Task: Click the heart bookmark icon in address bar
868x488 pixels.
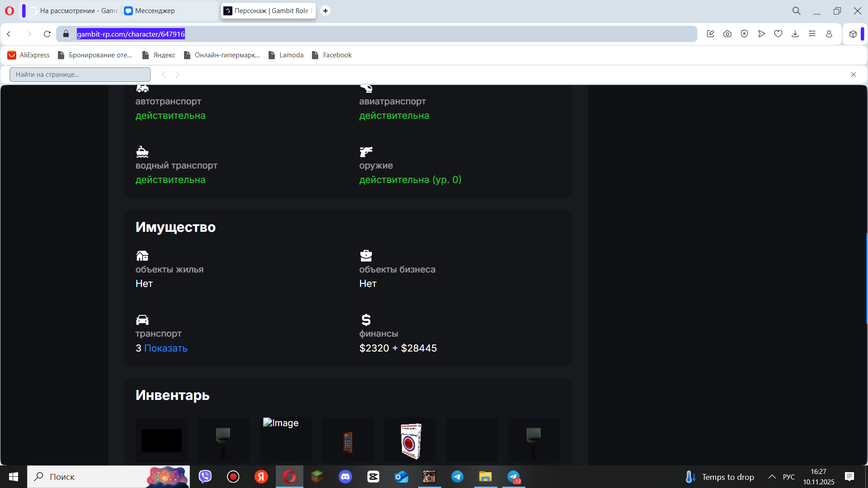Action: [x=778, y=34]
